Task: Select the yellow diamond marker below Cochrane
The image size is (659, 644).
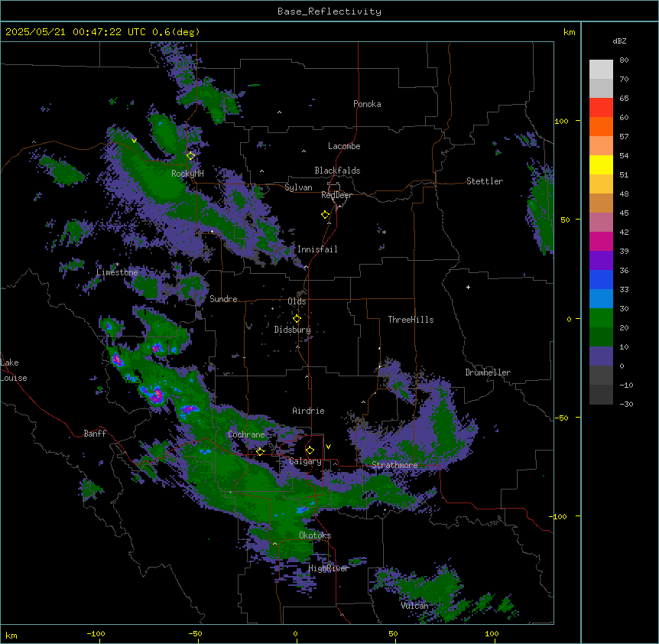Action: (x=260, y=451)
